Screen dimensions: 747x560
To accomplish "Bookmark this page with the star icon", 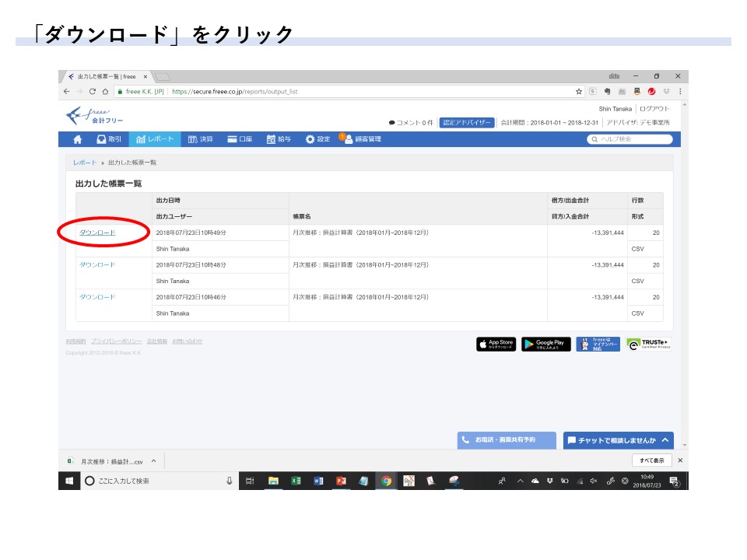I will 579,92.
